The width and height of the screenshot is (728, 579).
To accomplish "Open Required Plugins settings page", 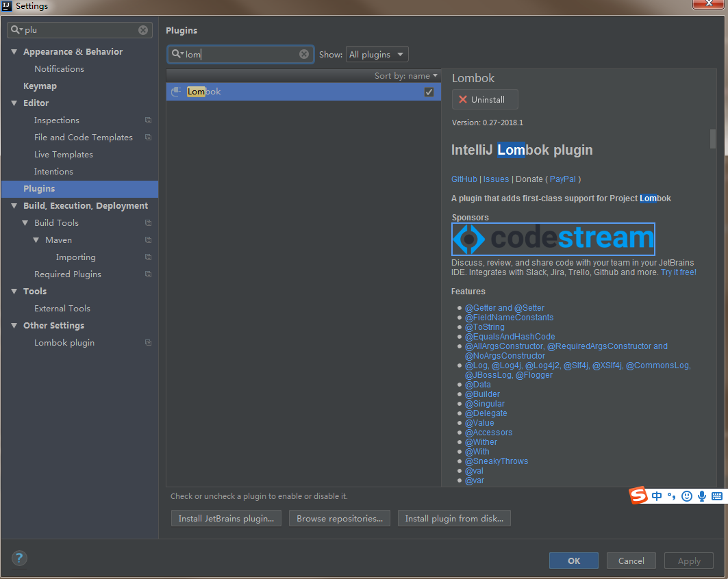I will click(x=67, y=274).
